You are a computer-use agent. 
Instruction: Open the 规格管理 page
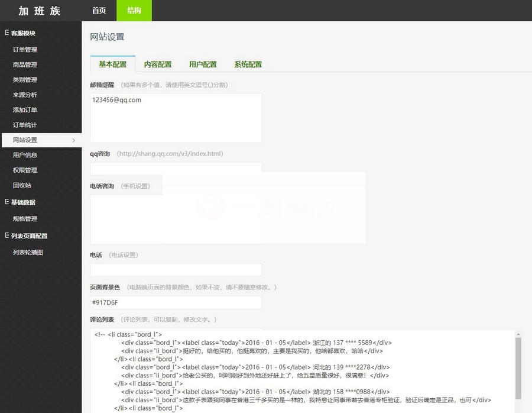[x=24, y=218]
